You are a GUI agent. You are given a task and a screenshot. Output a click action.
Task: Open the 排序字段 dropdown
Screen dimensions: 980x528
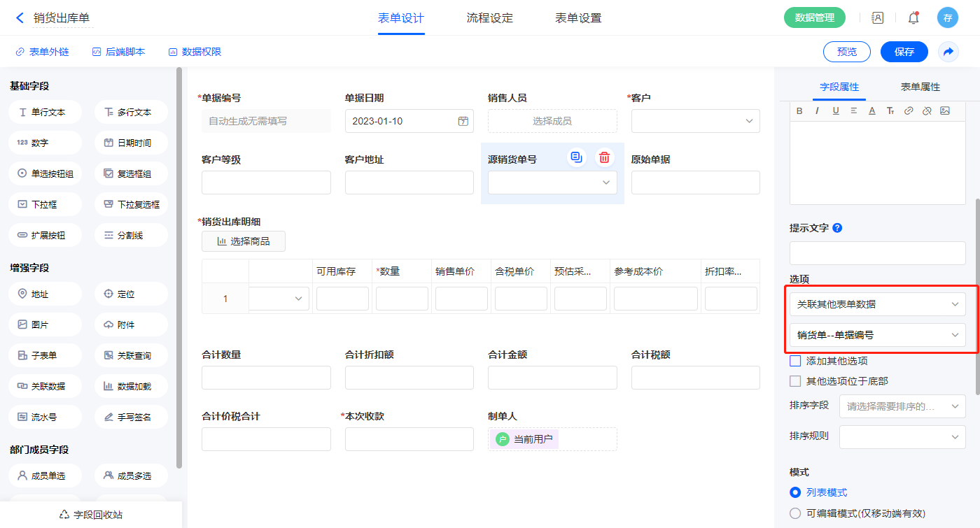click(x=902, y=406)
